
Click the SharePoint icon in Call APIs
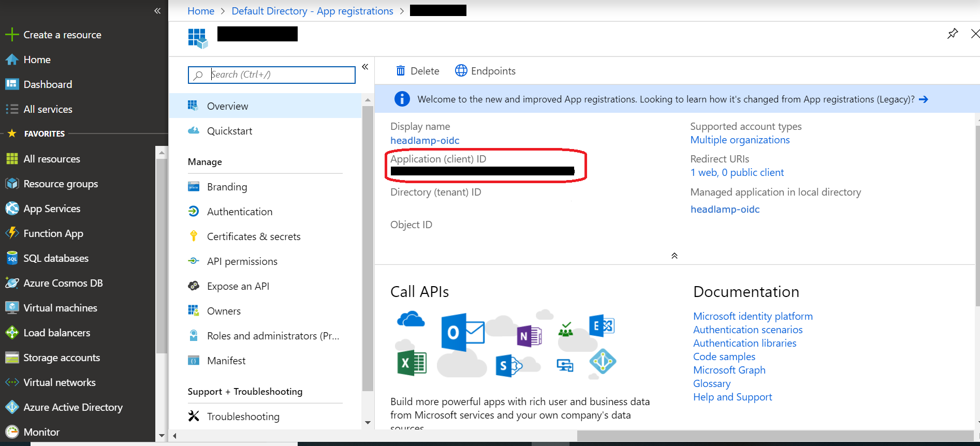509,366
